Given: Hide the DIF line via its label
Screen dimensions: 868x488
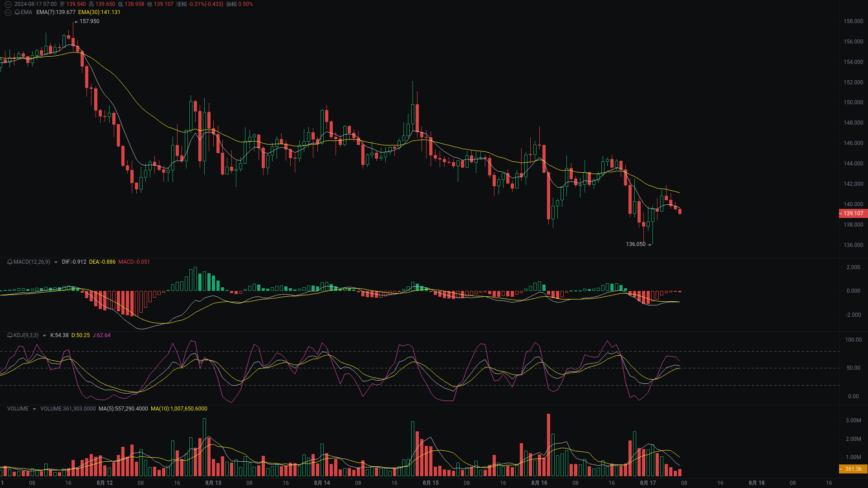Looking at the screenshot, I should [x=73, y=261].
